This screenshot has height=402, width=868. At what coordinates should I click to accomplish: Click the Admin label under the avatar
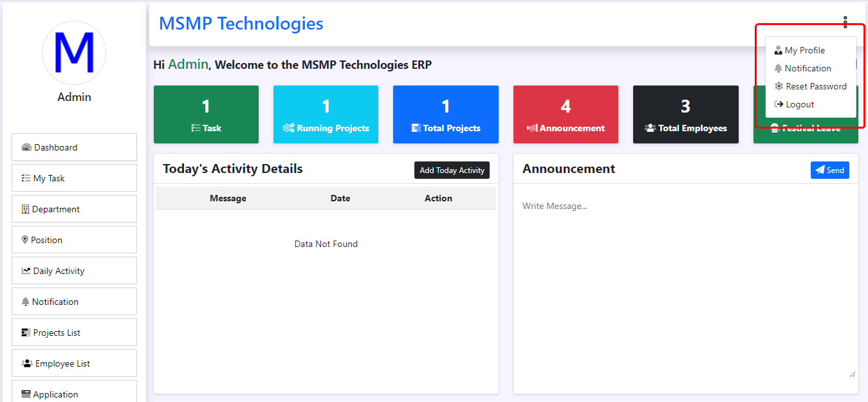click(x=74, y=97)
